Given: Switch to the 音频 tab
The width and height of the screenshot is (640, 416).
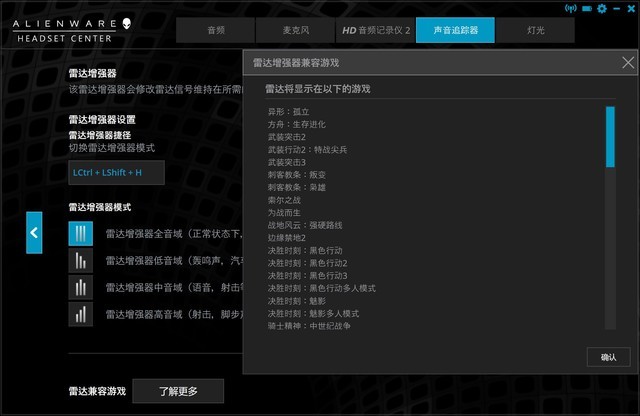Looking at the screenshot, I should click(x=216, y=30).
